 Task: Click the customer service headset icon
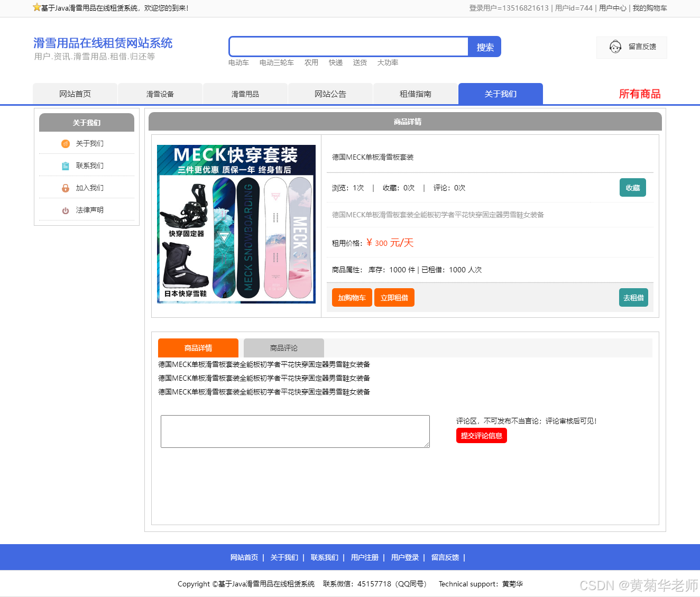[x=615, y=47]
